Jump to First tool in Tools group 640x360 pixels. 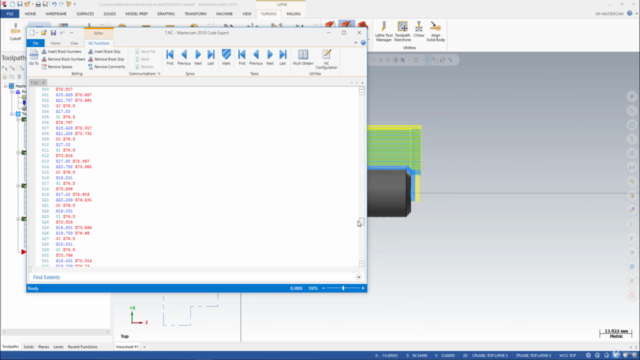tap(242, 57)
